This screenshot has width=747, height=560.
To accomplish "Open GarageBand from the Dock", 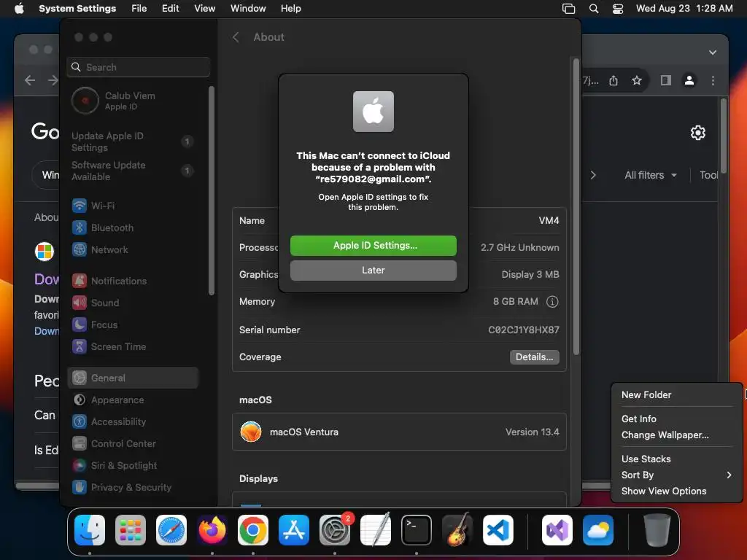I will pyautogui.click(x=457, y=530).
